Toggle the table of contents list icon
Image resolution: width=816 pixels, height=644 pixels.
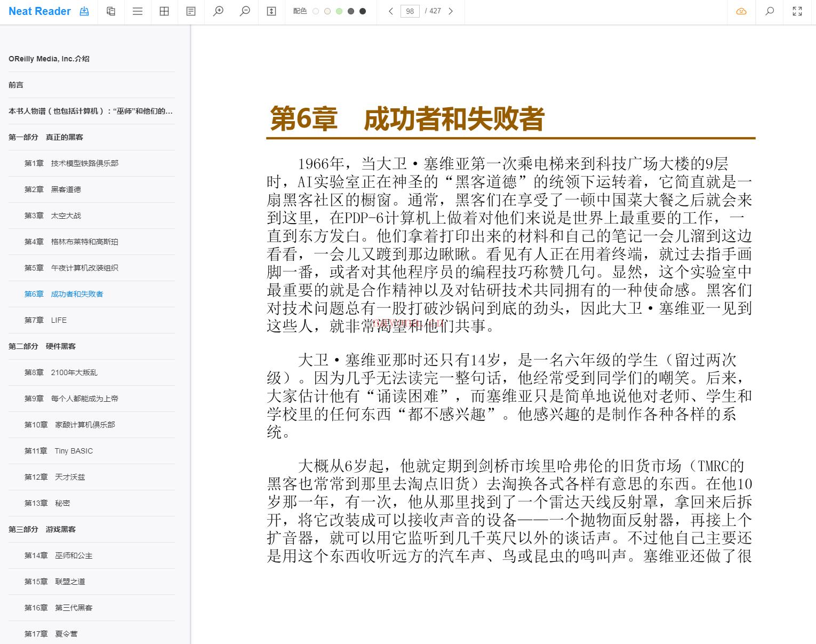(138, 11)
